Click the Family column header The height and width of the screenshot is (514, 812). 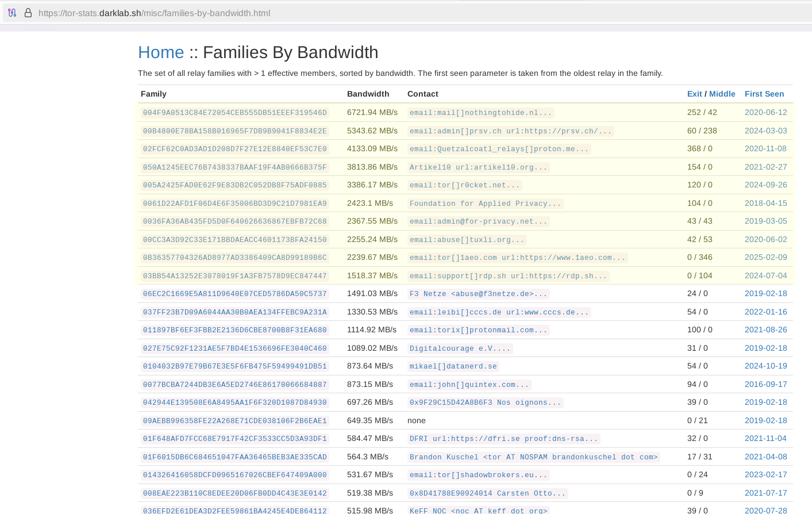pos(153,94)
